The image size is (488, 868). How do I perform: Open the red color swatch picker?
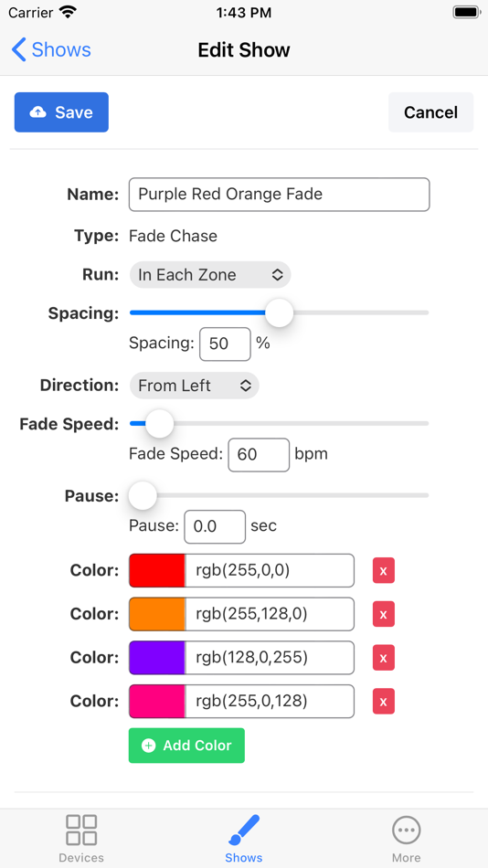click(x=157, y=570)
